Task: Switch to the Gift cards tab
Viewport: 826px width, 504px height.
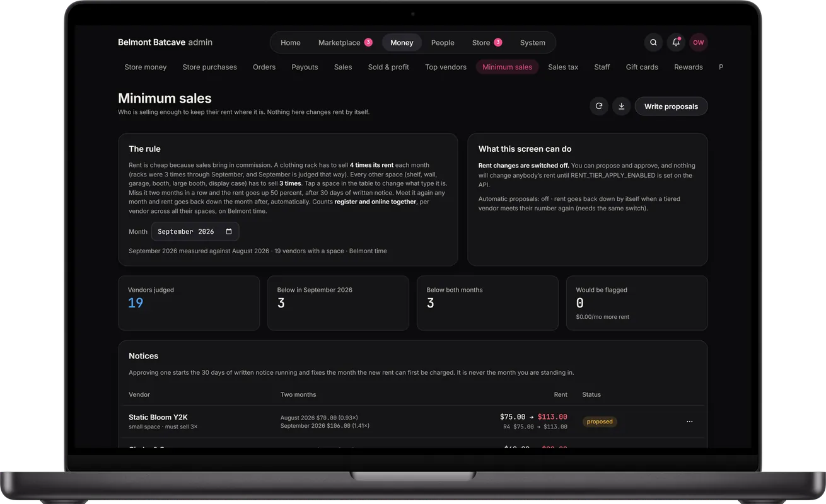Action: (642, 67)
